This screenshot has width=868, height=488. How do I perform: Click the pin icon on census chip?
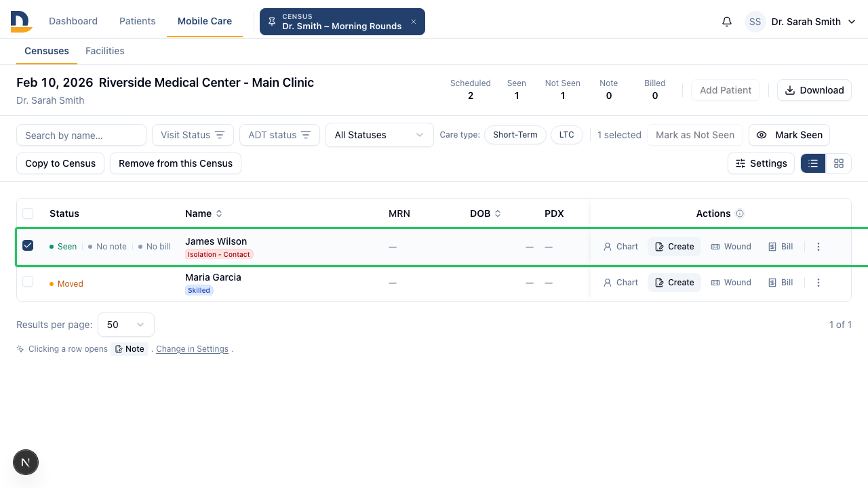click(x=272, y=22)
